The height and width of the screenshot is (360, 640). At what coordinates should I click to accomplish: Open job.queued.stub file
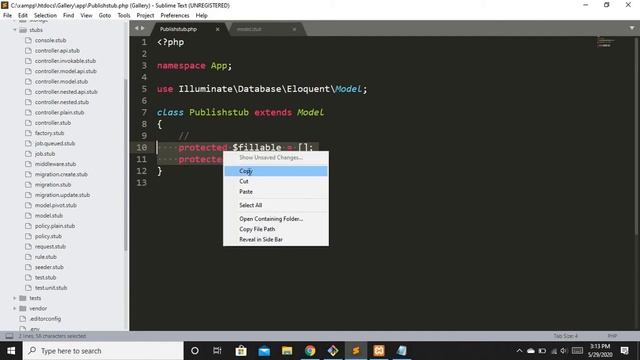point(55,143)
